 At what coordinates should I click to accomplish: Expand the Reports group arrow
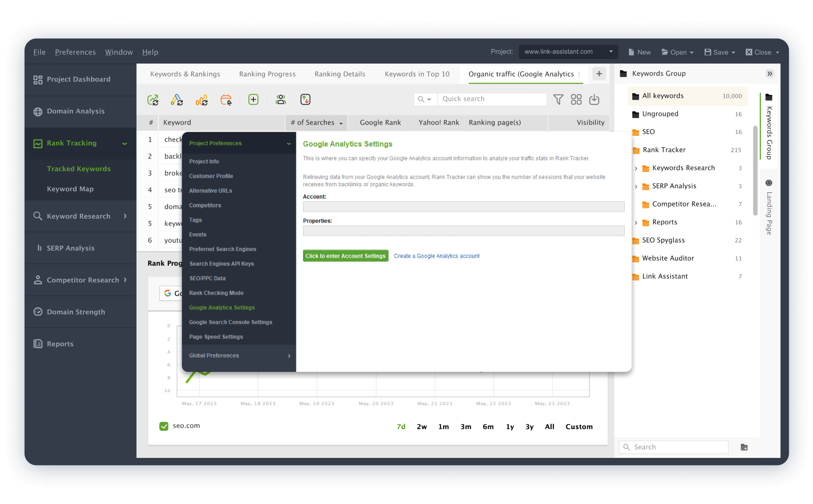(636, 223)
